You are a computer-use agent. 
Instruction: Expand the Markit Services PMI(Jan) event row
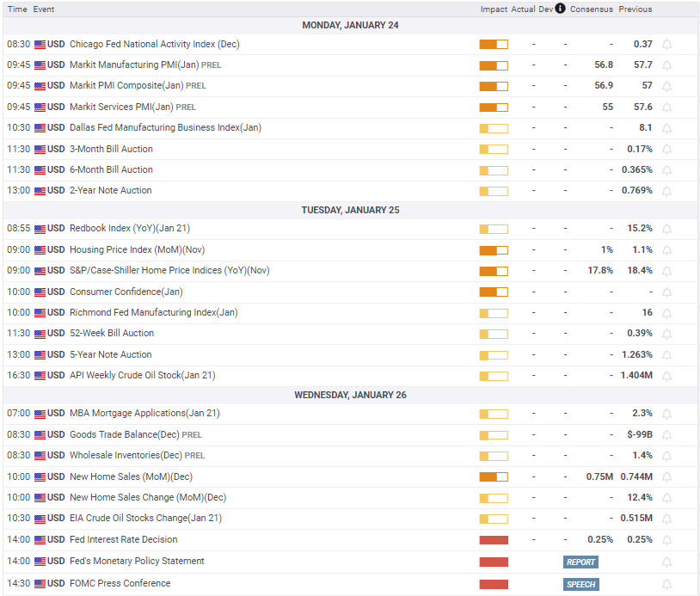121,108
